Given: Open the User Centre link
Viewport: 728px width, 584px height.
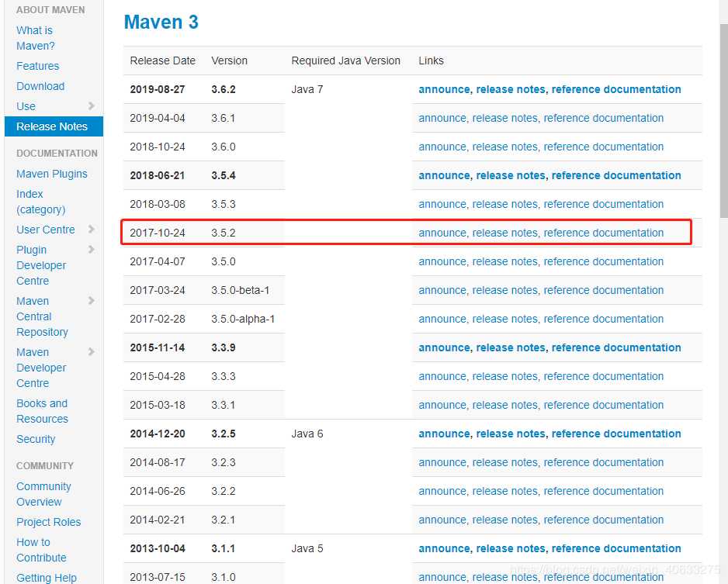Looking at the screenshot, I should pyautogui.click(x=46, y=230).
